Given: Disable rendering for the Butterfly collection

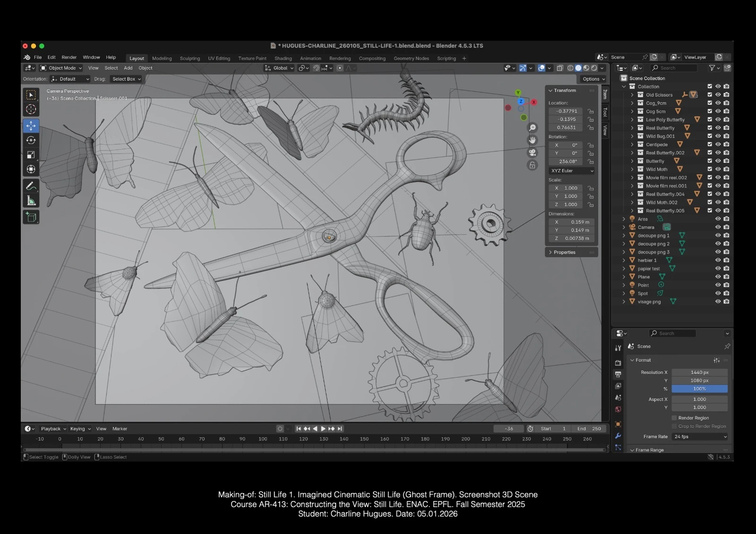Looking at the screenshot, I should [726, 161].
